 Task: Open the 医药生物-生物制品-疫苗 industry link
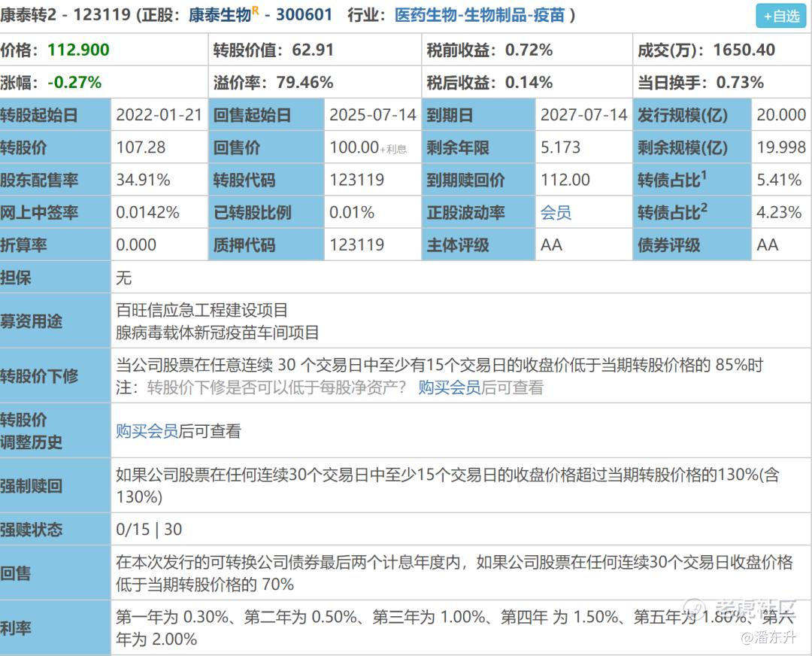pos(480,14)
